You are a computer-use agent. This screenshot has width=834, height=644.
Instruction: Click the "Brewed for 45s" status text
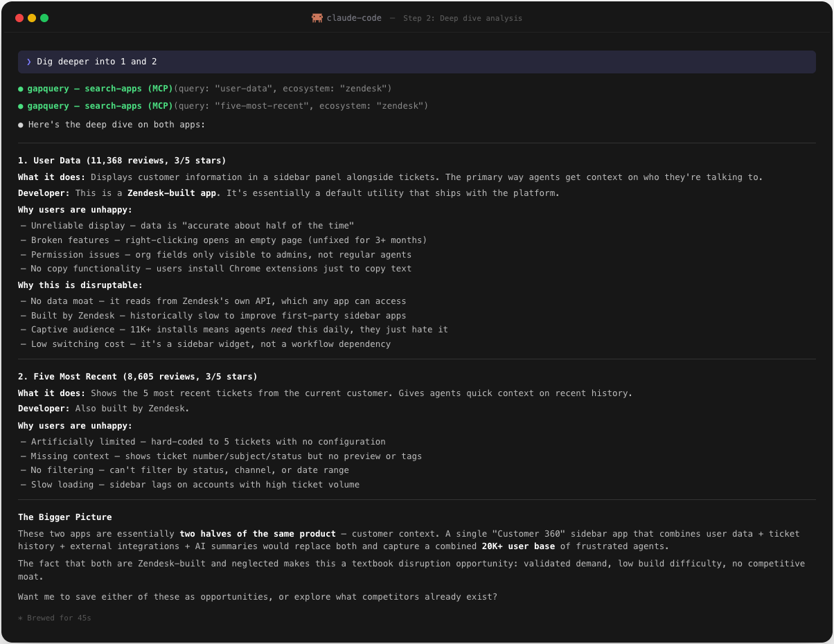click(58, 618)
